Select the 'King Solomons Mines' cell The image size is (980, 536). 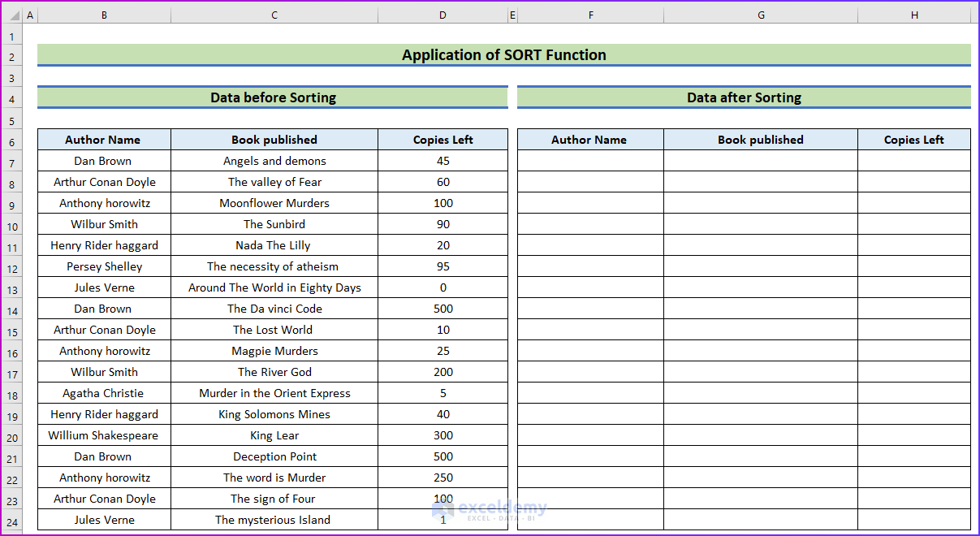coord(274,414)
